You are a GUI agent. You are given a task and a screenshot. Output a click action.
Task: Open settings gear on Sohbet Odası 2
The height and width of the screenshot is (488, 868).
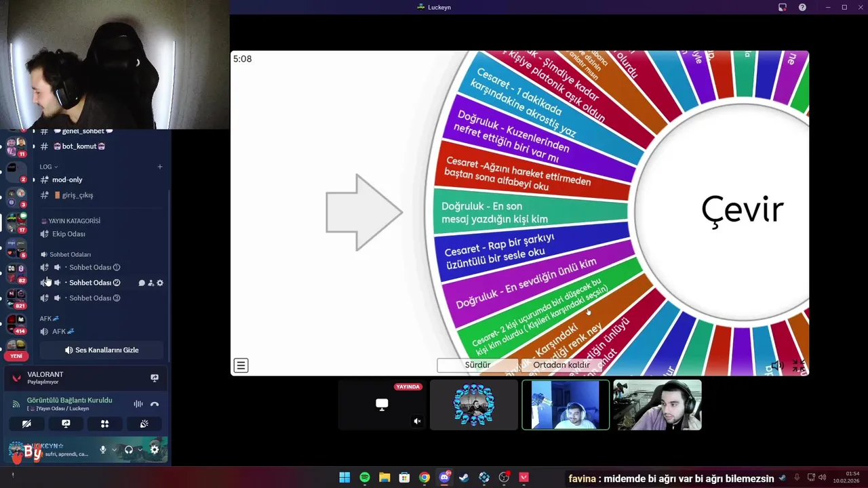tap(160, 283)
